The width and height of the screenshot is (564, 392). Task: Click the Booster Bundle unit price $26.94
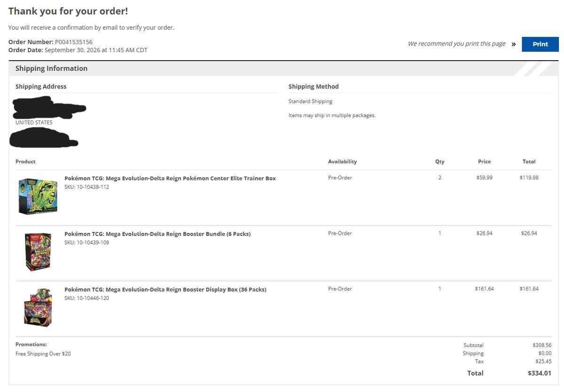point(485,233)
